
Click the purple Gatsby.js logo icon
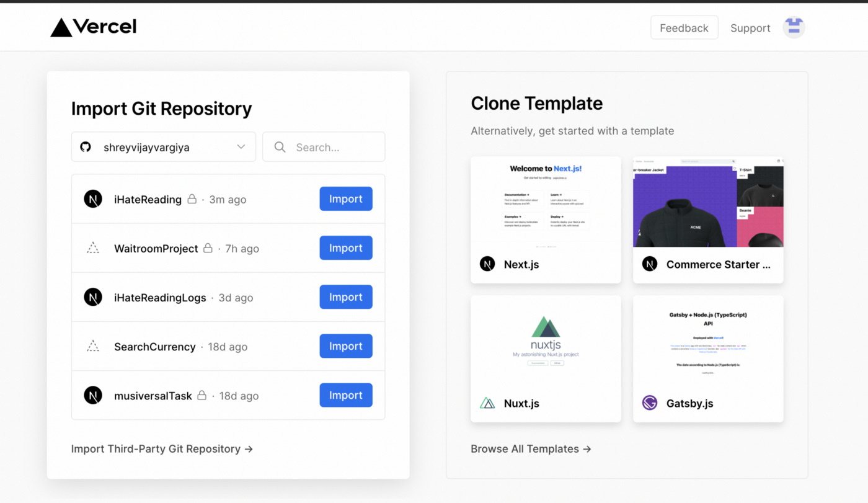pyautogui.click(x=650, y=403)
